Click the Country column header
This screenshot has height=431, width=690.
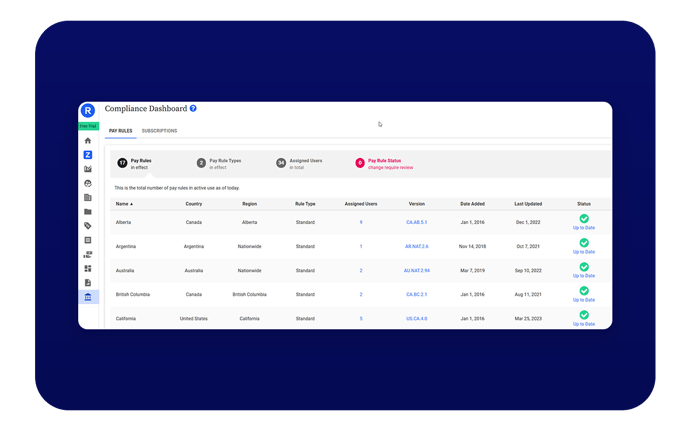tap(194, 204)
